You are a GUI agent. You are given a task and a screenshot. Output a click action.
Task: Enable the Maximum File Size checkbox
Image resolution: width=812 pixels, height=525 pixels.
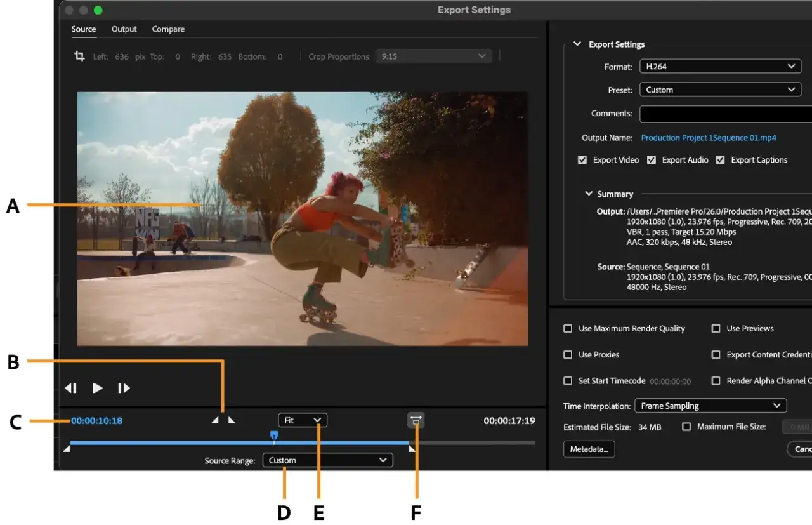[686, 427]
